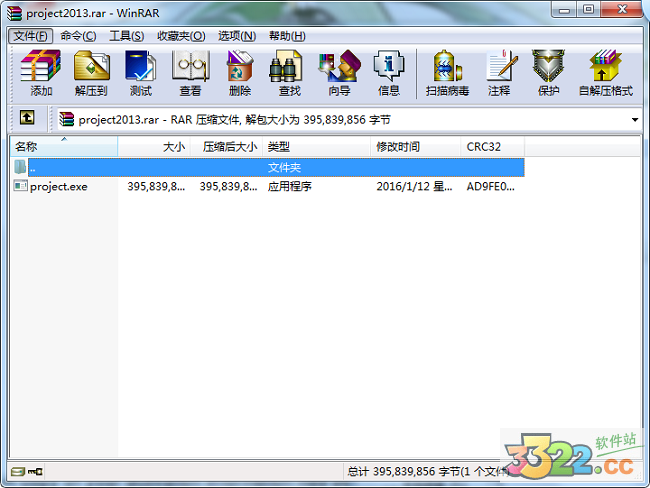
Task: Click the parent folder '..' icon
Action: click(x=20, y=167)
